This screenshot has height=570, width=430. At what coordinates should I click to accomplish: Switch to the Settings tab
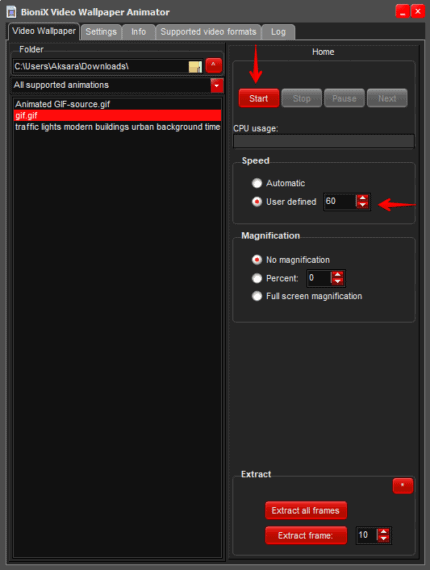101,32
